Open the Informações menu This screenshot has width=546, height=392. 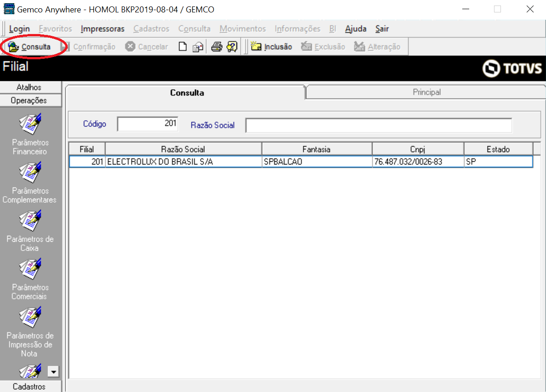[x=297, y=29]
